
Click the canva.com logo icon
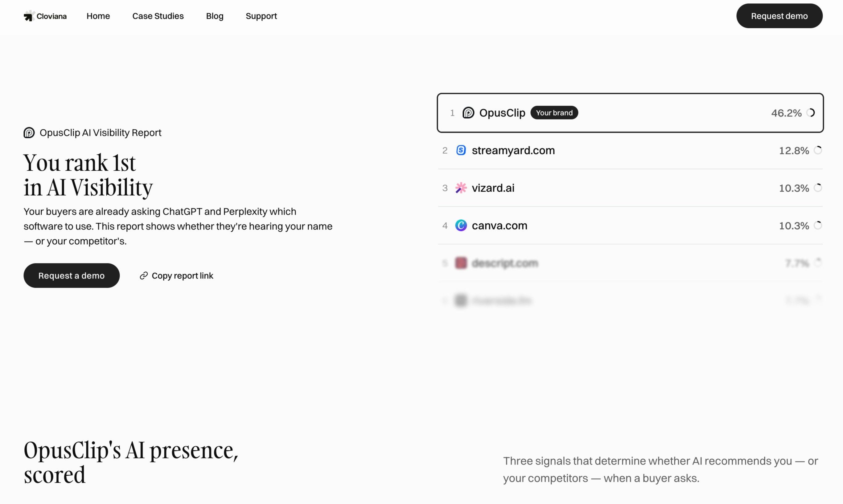461,226
